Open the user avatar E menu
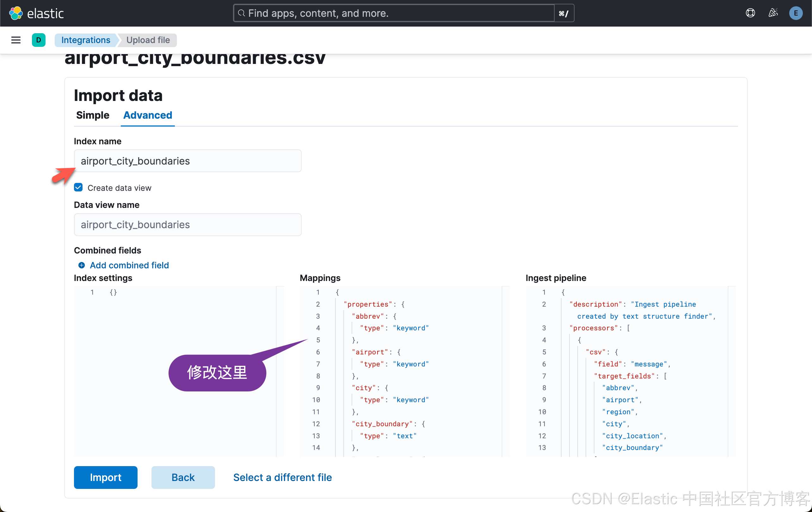 pos(796,13)
